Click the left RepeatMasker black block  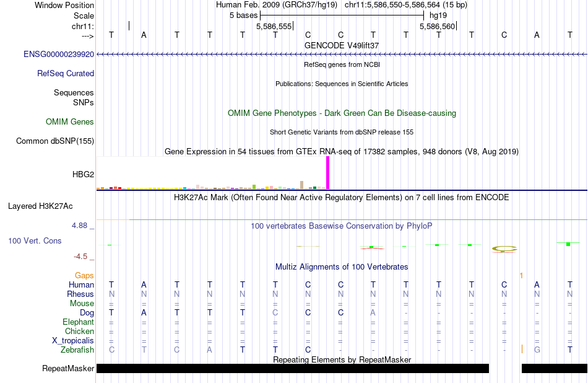tap(293, 368)
